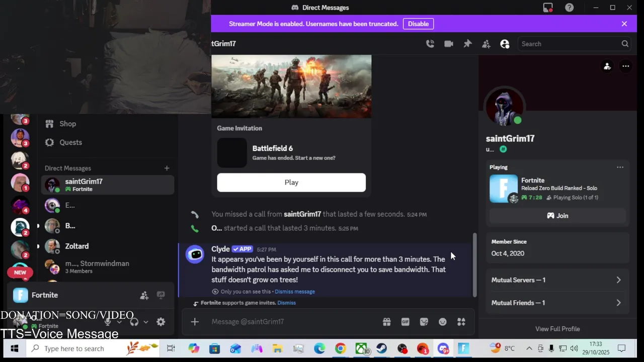Open Discord help question icon

pyautogui.click(x=569, y=8)
